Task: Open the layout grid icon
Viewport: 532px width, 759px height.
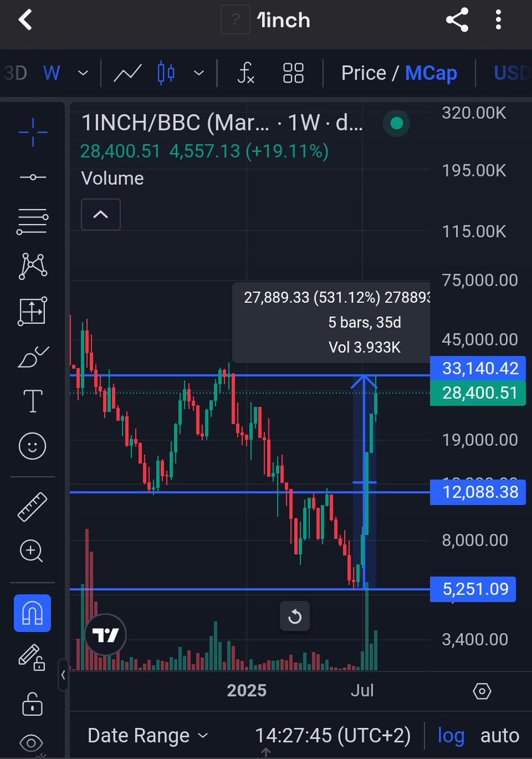Action: (x=294, y=73)
